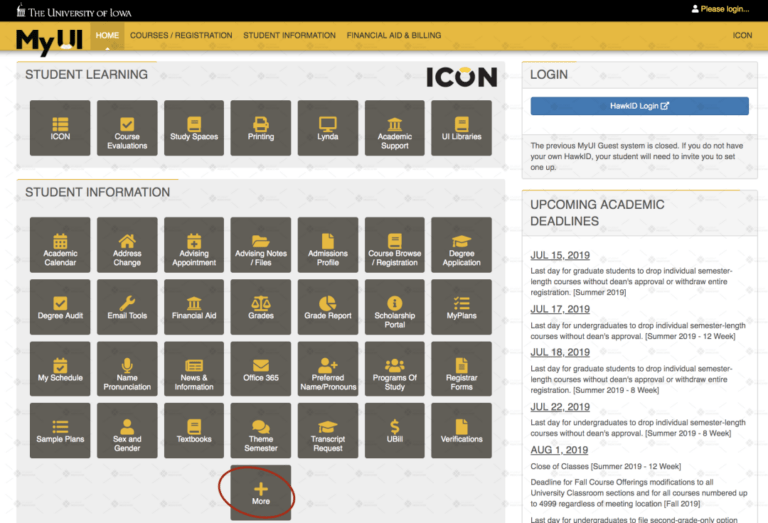Image resolution: width=768 pixels, height=523 pixels.
Task: Open the JUL 17, 2019 deadline link
Action: (x=560, y=309)
